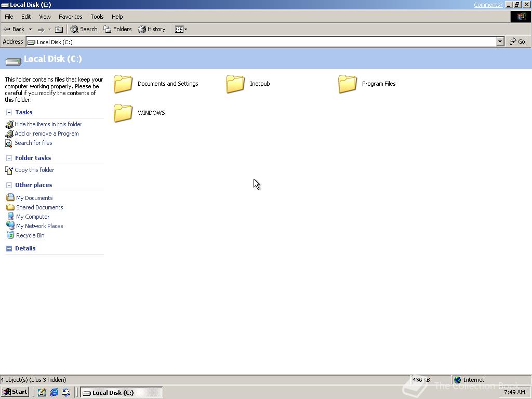
Task: Open the File menu
Action: tap(9, 17)
